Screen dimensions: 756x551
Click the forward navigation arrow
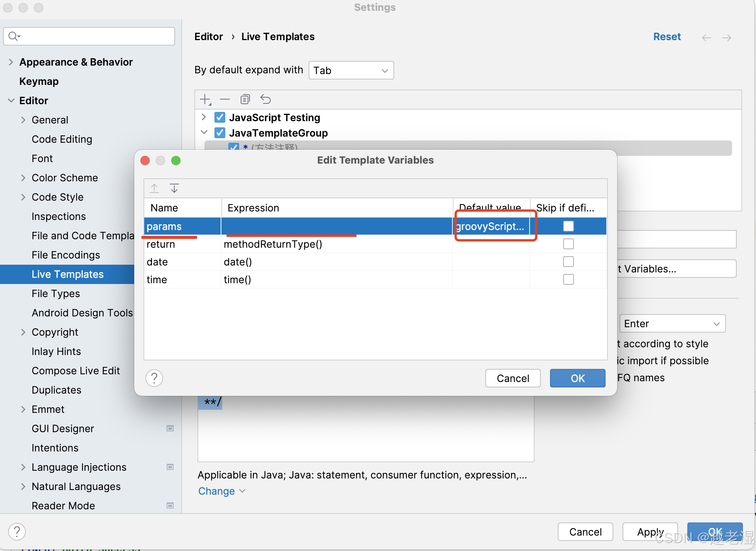point(727,37)
